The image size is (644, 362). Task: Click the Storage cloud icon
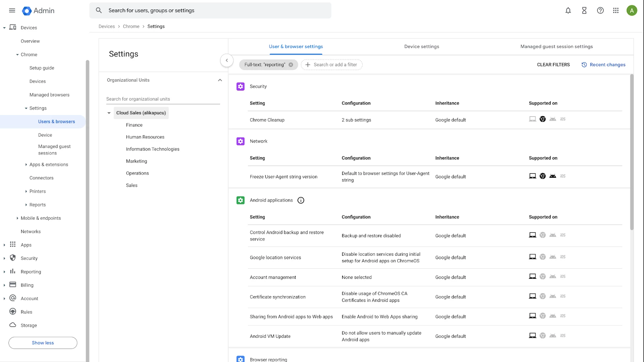(13, 325)
